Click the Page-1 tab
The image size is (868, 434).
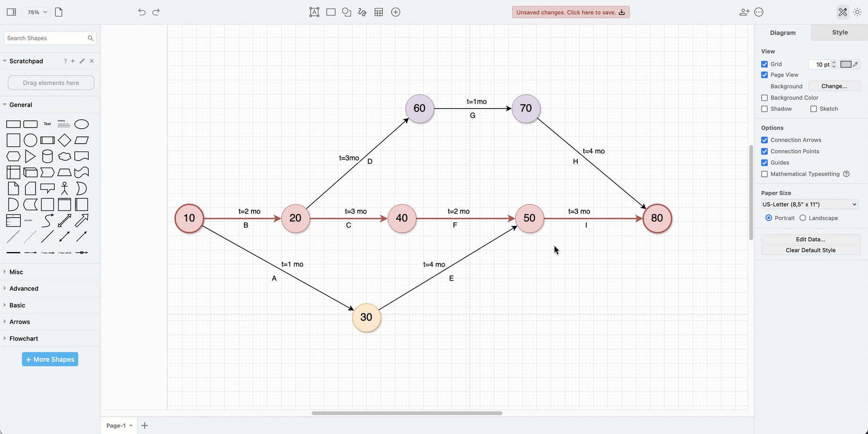click(116, 425)
